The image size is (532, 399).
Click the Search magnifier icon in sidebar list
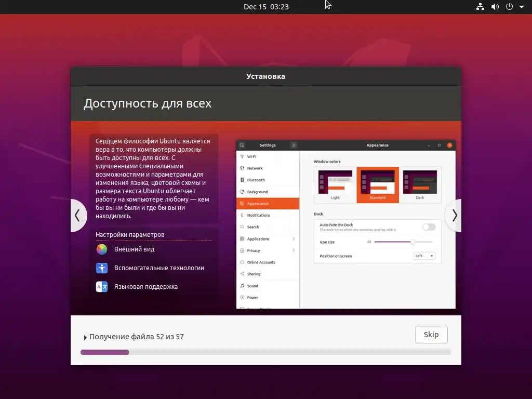tap(242, 227)
